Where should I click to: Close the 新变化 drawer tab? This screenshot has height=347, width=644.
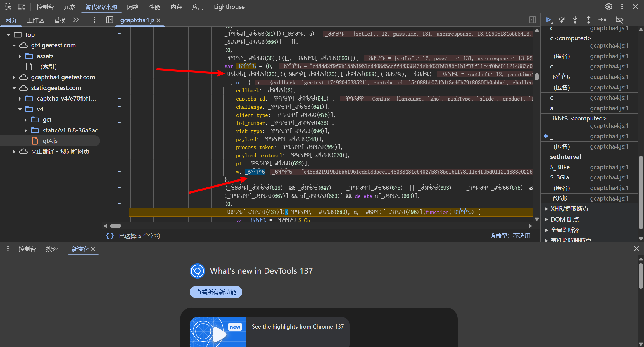click(x=93, y=249)
